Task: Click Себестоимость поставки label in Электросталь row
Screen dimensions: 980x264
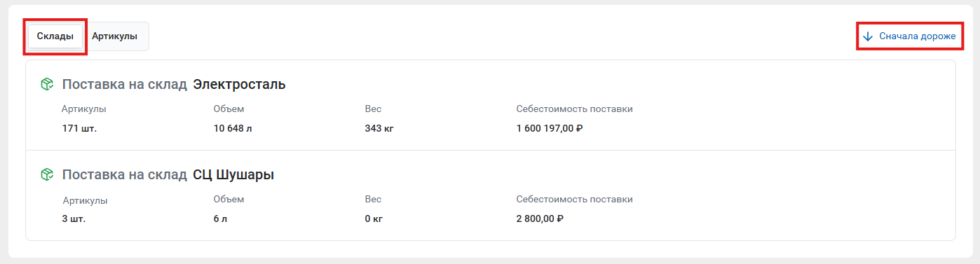Action: tap(575, 109)
